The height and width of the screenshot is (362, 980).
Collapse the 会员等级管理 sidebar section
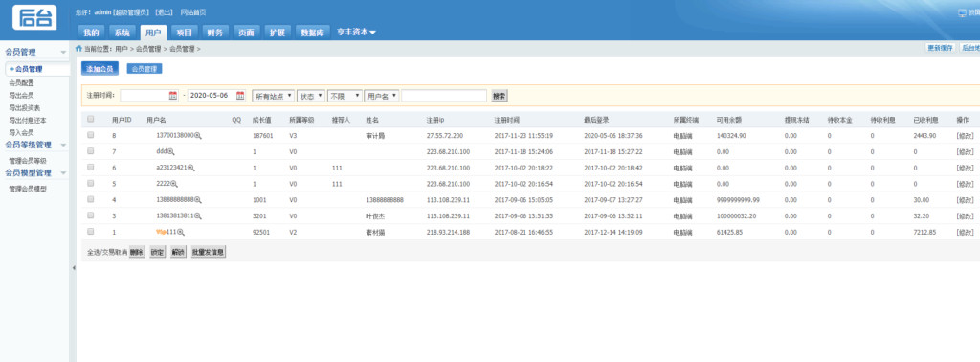pos(63,145)
